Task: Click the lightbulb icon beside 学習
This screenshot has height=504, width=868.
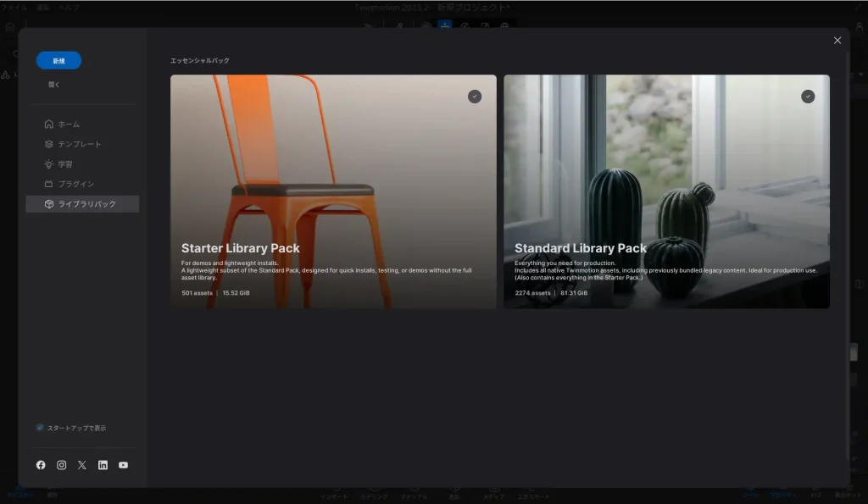Action: [x=49, y=164]
